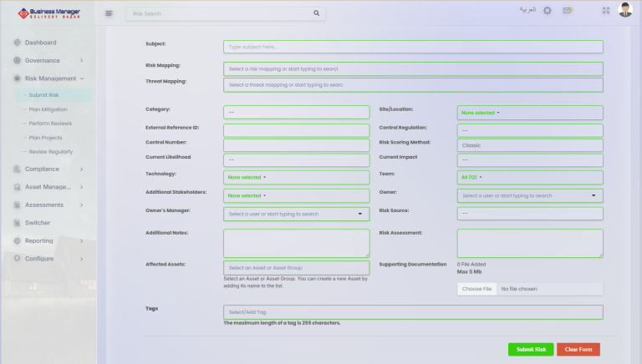Switch language to Arabic

coord(527,10)
